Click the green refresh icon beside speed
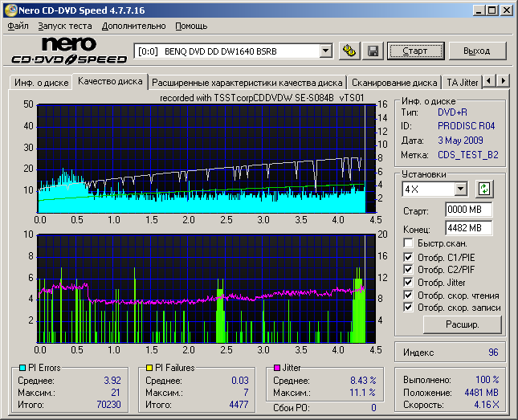The height and width of the screenshot is (420, 518). click(483, 189)
